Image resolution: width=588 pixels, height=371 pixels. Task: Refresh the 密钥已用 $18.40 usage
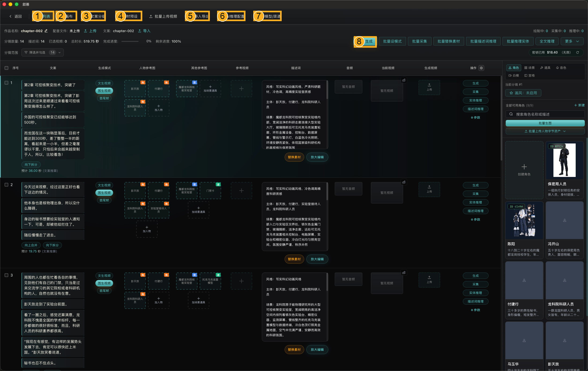click(x=578, y=52)
